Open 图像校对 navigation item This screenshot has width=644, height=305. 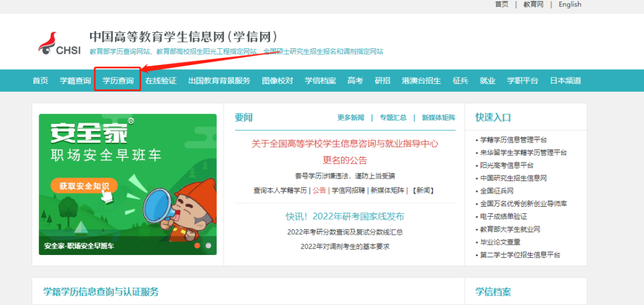(278, 80)
